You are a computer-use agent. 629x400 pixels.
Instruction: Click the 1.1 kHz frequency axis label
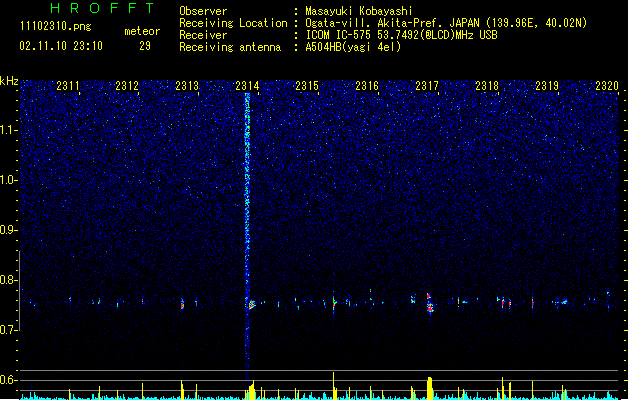[x=8, y=130]
